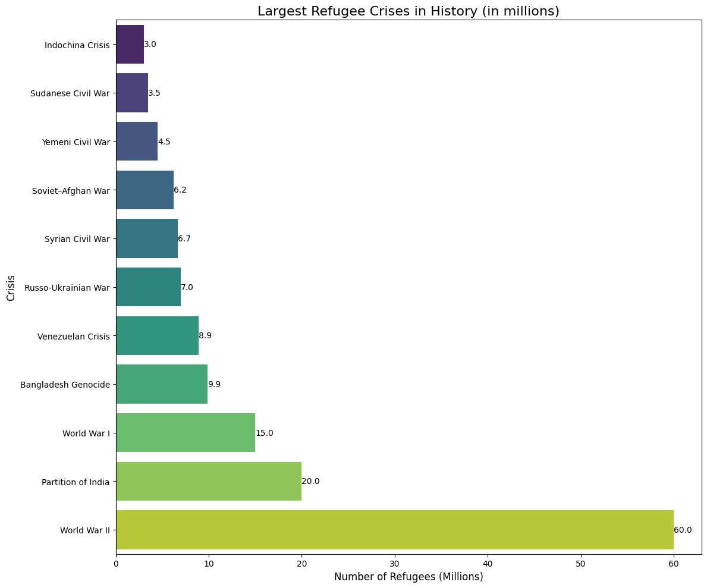
Task: Click the 'Yemeni Civil War' category label
Action: (x=76, y=142)
